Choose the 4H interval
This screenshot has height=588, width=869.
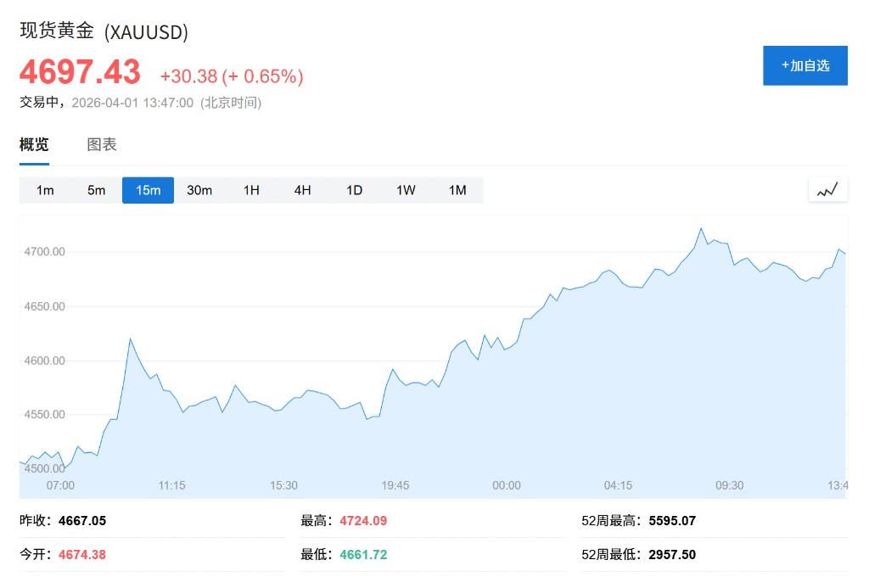(x=303, y=190)
